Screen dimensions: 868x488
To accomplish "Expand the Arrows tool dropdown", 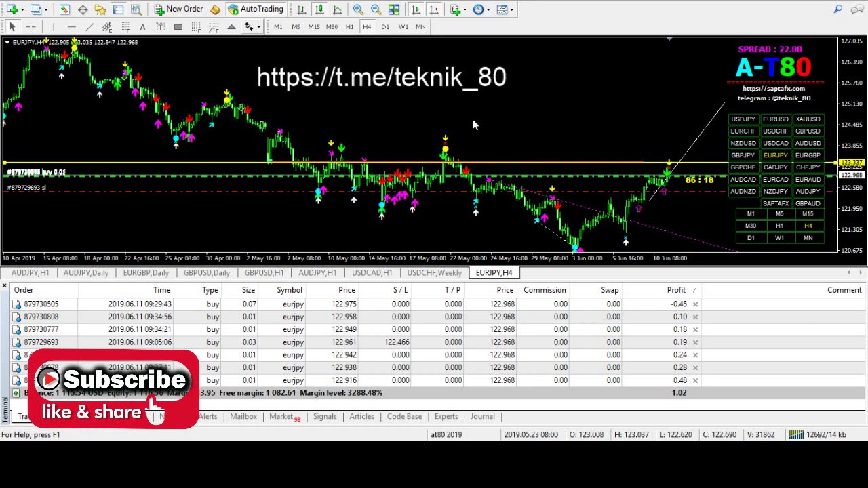I will click(258, 26).
